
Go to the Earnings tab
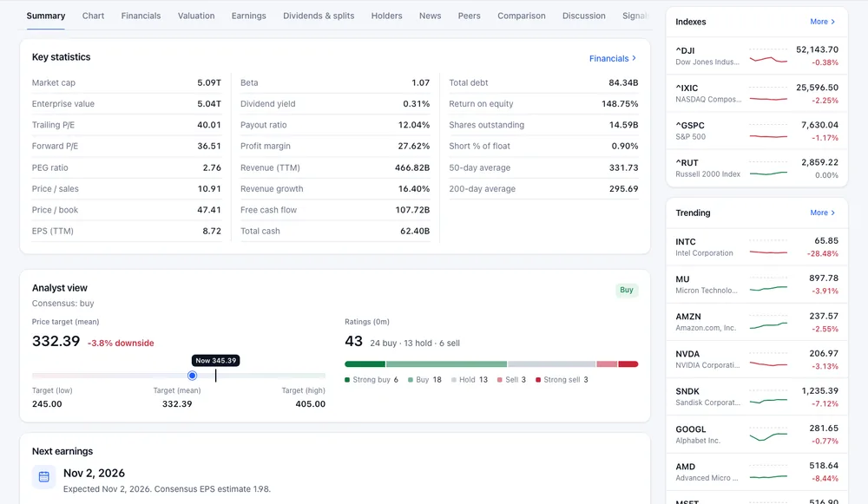click(x=248, y=16)
